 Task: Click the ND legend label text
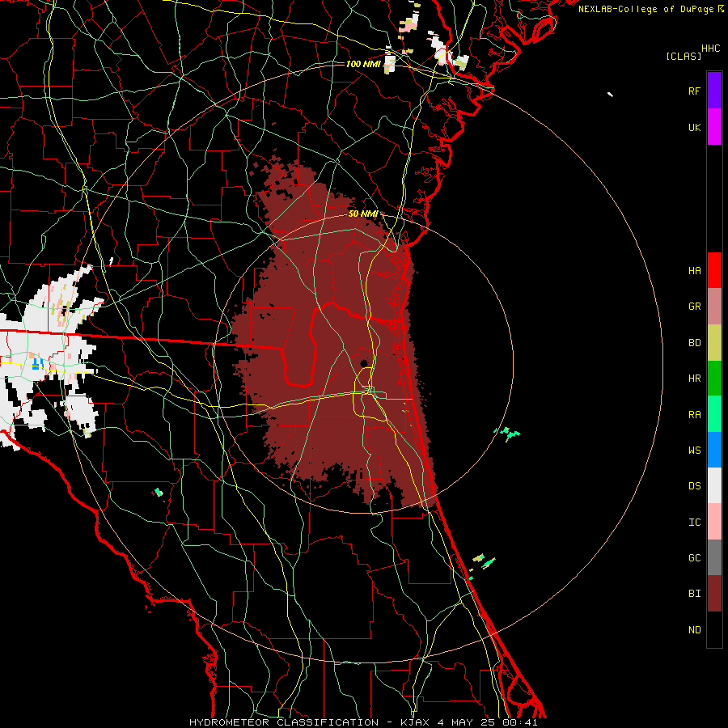pyautogui.click(x=694, y=630)
